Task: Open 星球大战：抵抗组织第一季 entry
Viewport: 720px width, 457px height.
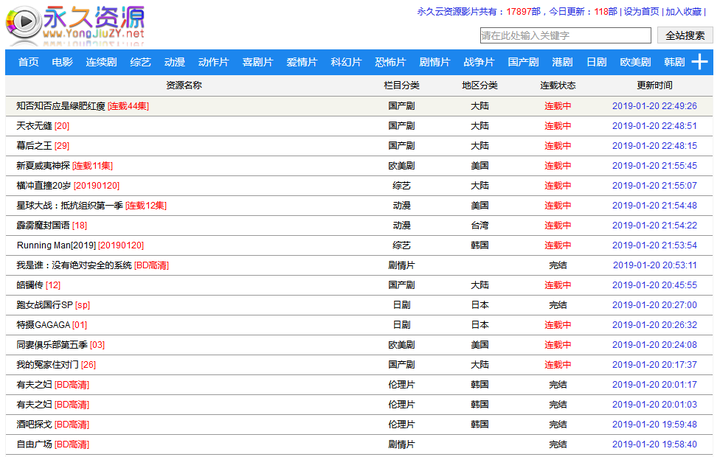Action: 69,205
